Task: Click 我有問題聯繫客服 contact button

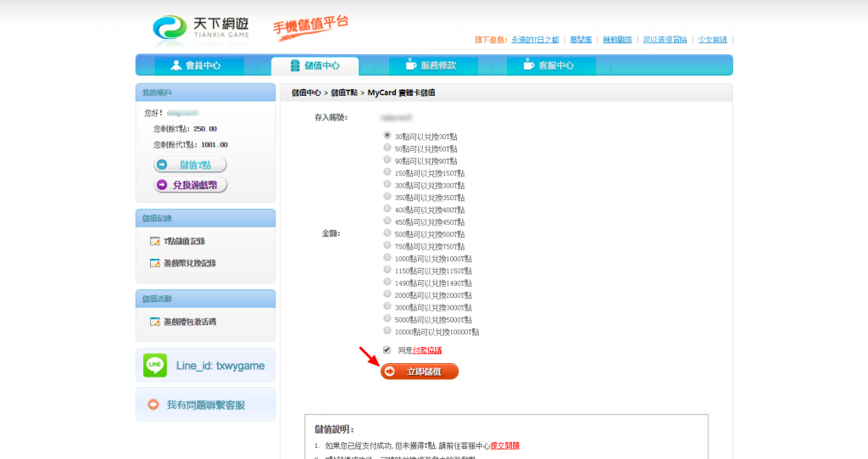Action: pos(205,405)
